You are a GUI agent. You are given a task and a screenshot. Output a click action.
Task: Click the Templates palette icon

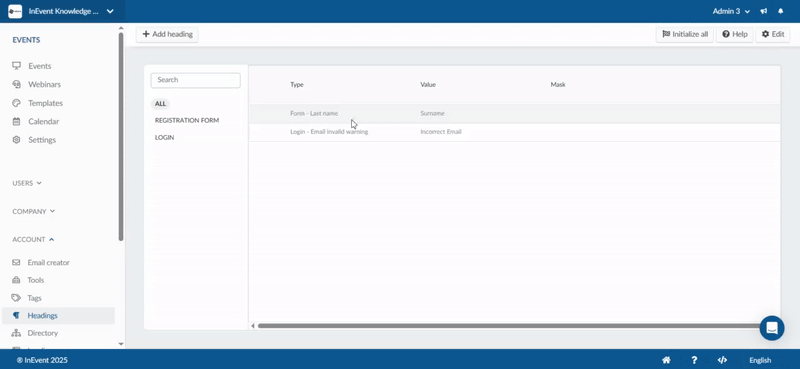click(16, 103)
